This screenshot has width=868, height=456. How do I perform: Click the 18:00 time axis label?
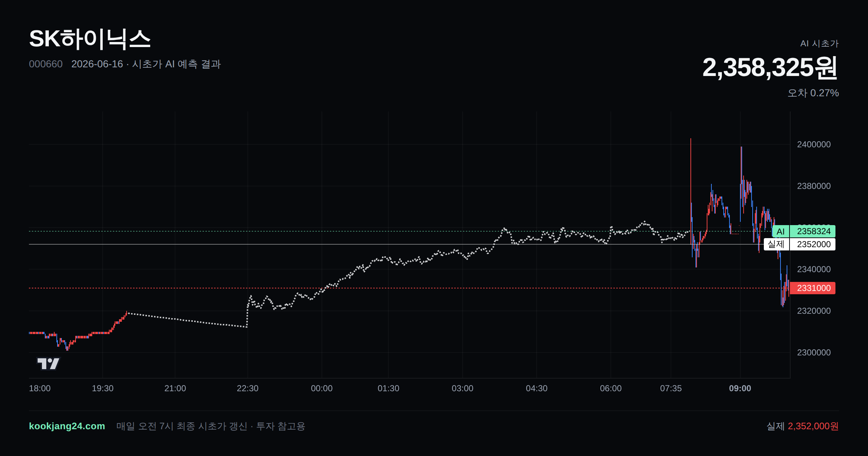coord(40,388)
